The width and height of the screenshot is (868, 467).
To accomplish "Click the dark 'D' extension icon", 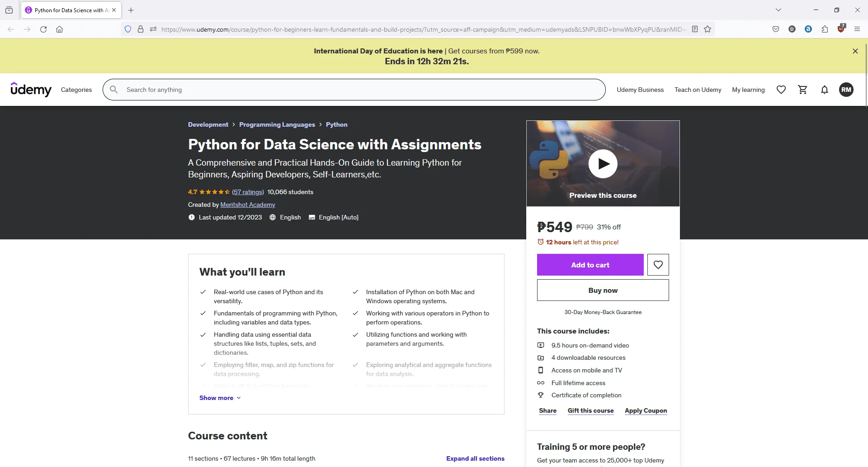I will click(x=792, y=29).
